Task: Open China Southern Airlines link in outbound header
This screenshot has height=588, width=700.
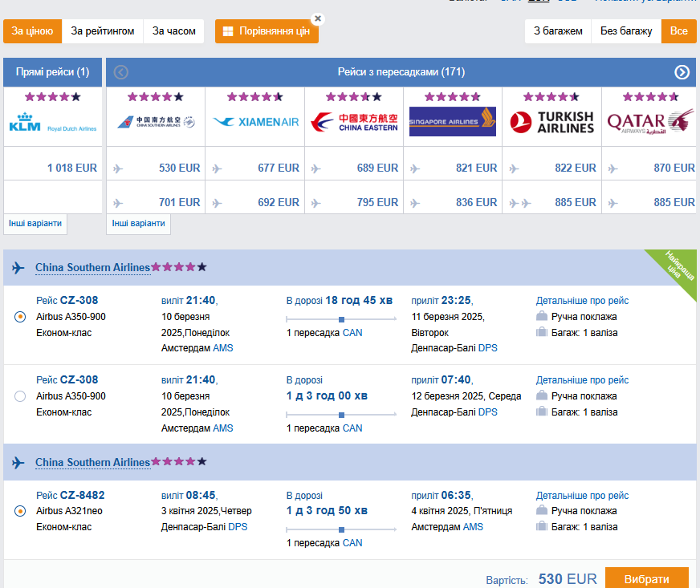Action: pos(93,267)
